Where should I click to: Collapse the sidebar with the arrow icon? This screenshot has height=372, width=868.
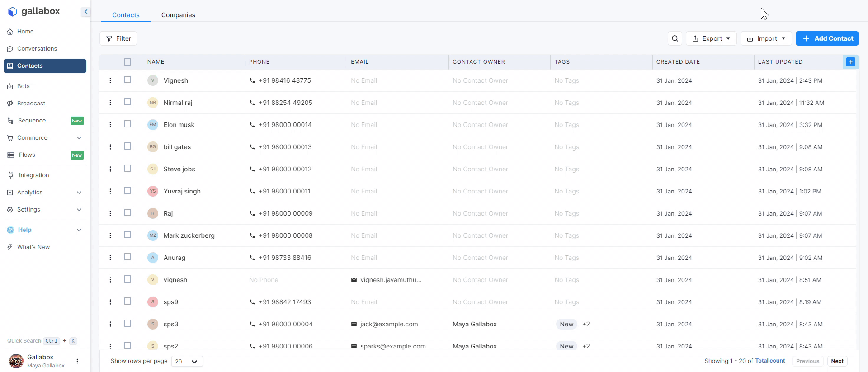[x=85, y=12]
